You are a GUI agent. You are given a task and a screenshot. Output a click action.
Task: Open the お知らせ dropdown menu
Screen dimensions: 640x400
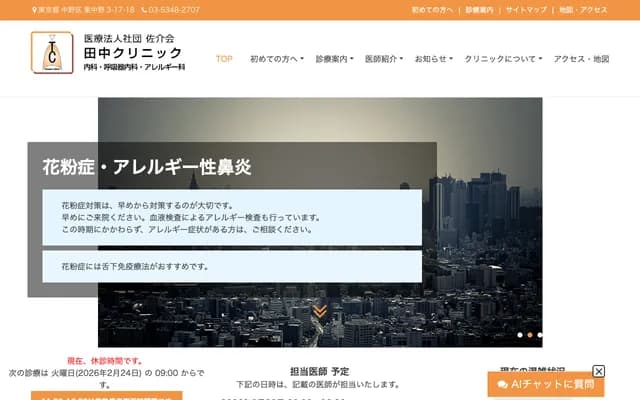(x=434, y=59)
